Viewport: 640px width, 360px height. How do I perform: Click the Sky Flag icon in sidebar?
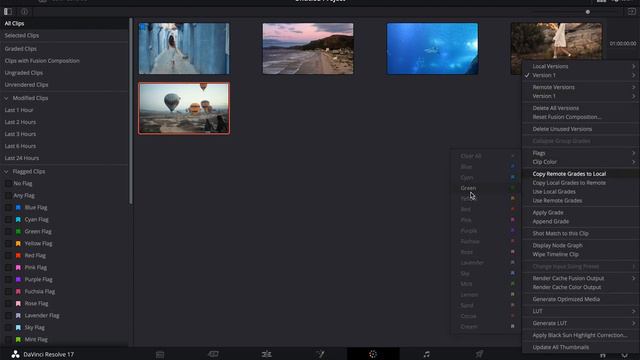tap(18, 327)
